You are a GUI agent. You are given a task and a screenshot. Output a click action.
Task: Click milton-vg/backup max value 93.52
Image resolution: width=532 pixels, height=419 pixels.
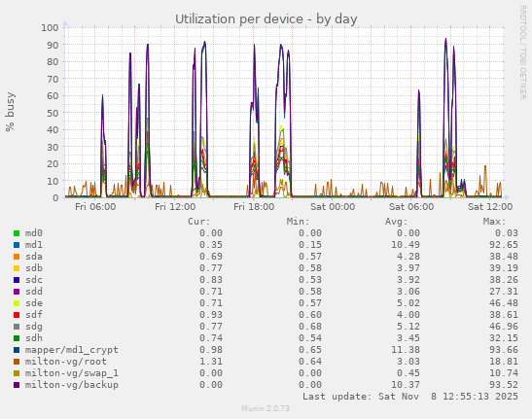(504, 385)
